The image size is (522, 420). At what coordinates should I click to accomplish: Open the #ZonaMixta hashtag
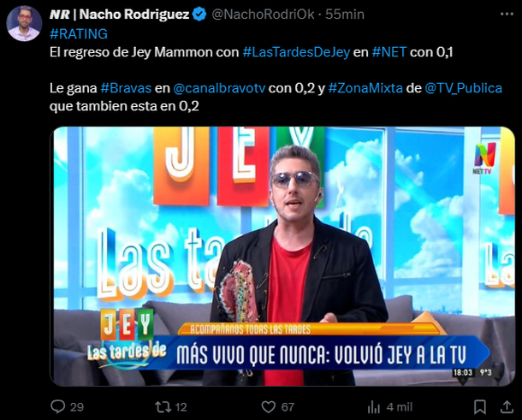tap(365, 88)
